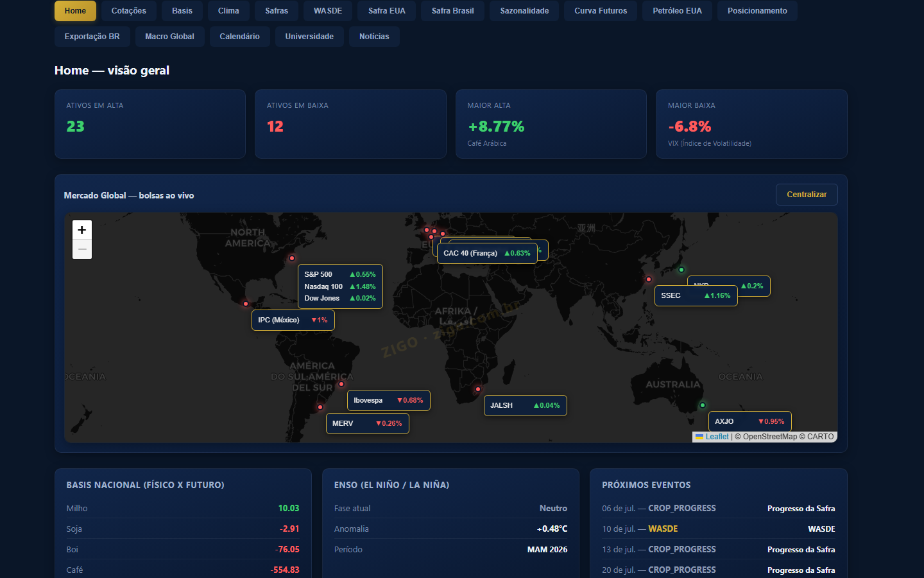Open the Home tab
Image resolution: width=924 pixels, height=578 pixels.
coord(75,11)
